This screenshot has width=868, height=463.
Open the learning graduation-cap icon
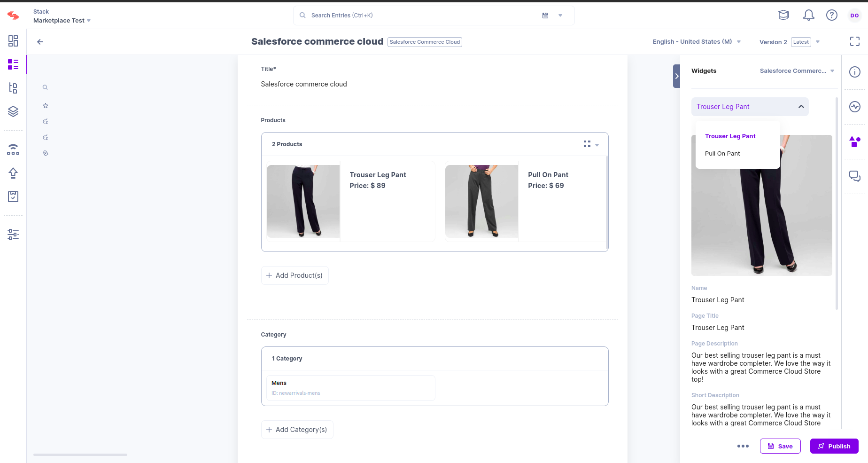coord(783,15)
